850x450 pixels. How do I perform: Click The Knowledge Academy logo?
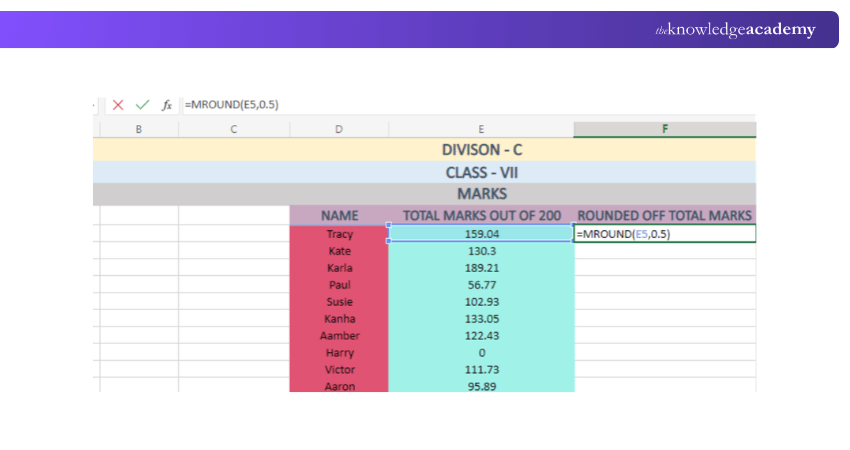coord(735,30)
